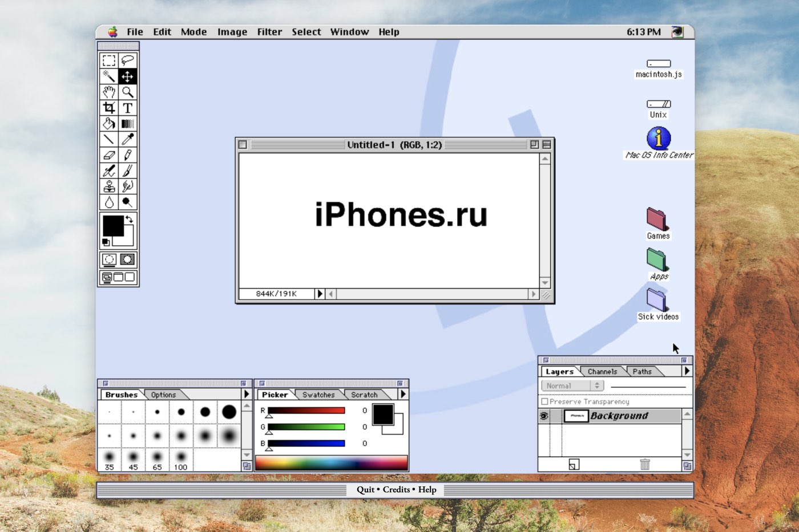
Task: Select full screen without menu bar mode
Action: [x=130, y=277]
